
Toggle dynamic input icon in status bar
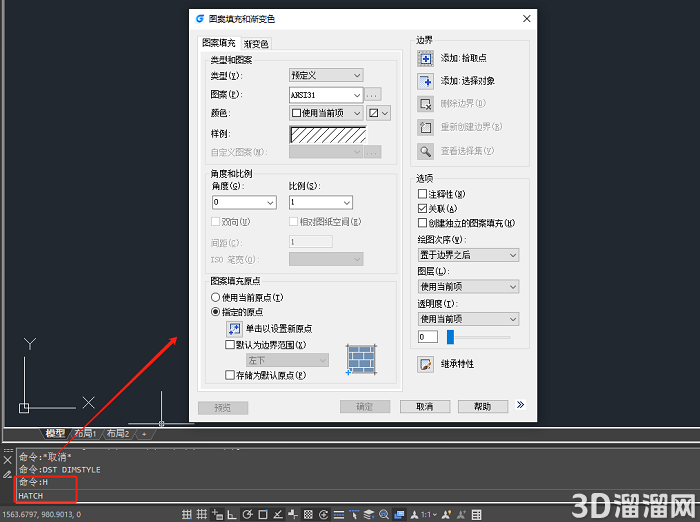pyautogui.click(x=217, y=514)
